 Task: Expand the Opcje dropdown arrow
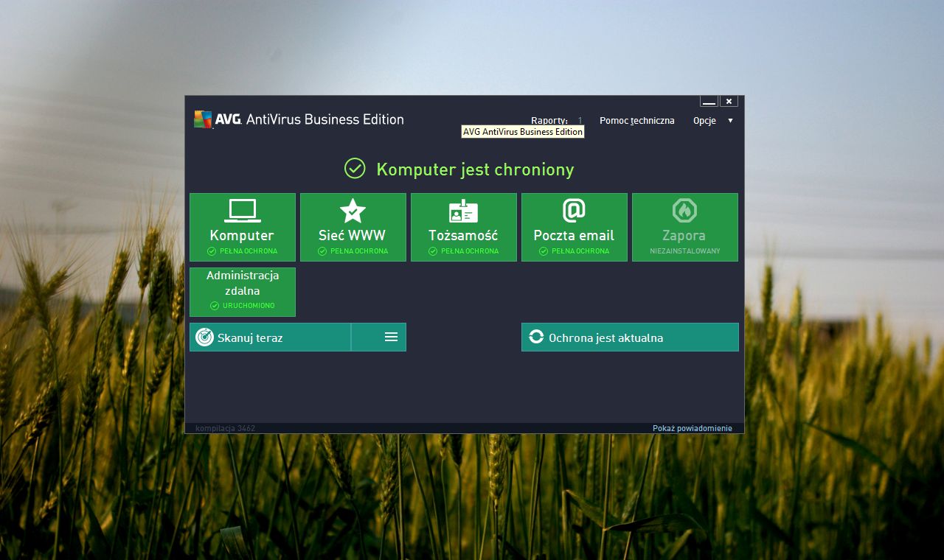click(x=730, y=120)
